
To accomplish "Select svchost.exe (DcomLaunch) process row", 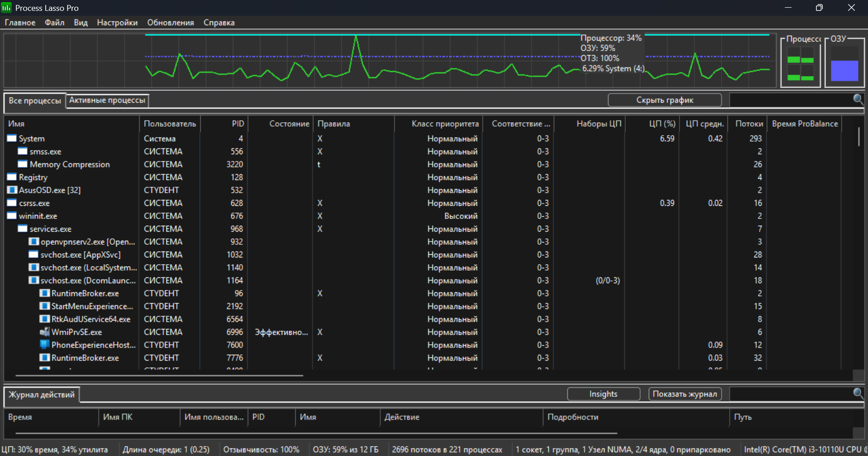I will click(x=88, y=280).
